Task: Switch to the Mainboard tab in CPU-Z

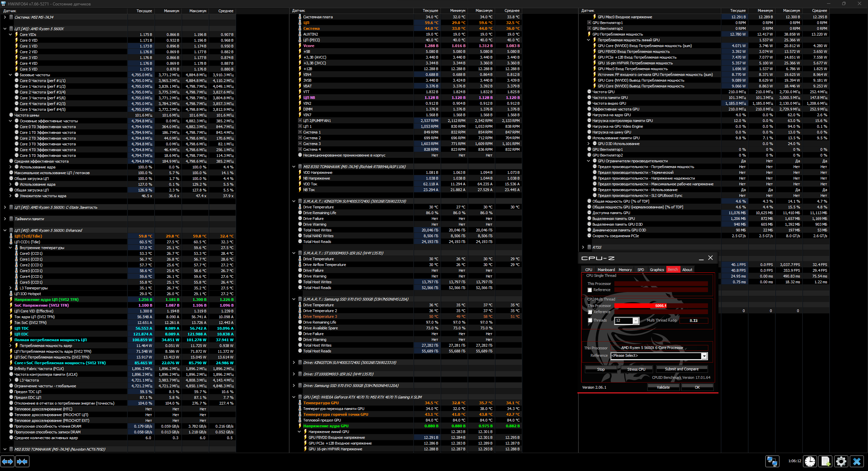Action: pos(606,270)
